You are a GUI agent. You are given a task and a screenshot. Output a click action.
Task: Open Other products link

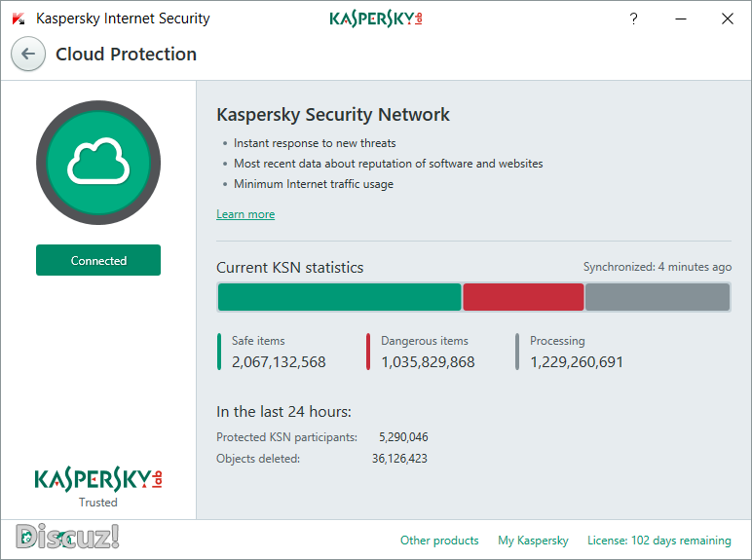(x=439, y=541)
